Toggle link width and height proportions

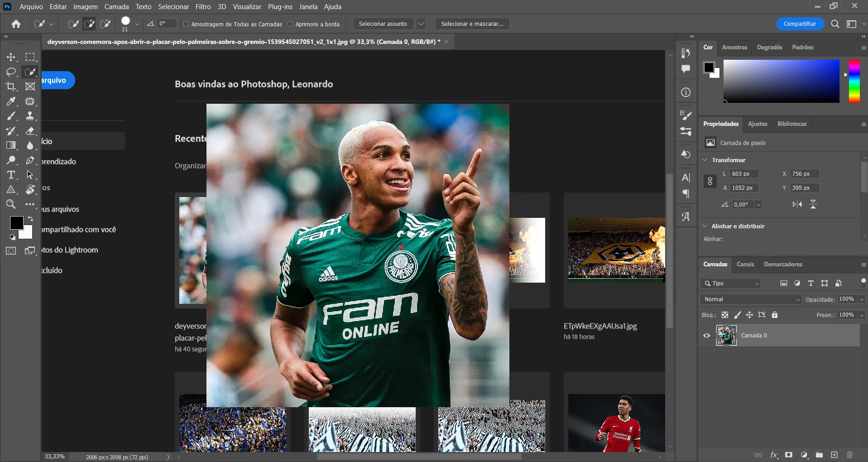pyautogui.click(x=710, y=181)
